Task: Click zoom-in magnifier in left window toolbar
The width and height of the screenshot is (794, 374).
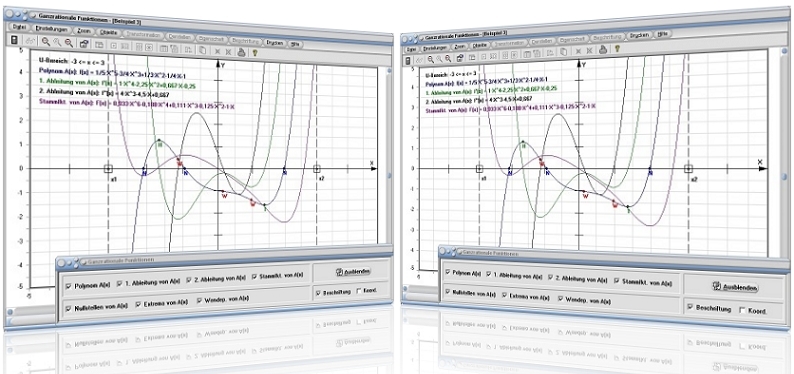Action: click(x=46, y=42)
